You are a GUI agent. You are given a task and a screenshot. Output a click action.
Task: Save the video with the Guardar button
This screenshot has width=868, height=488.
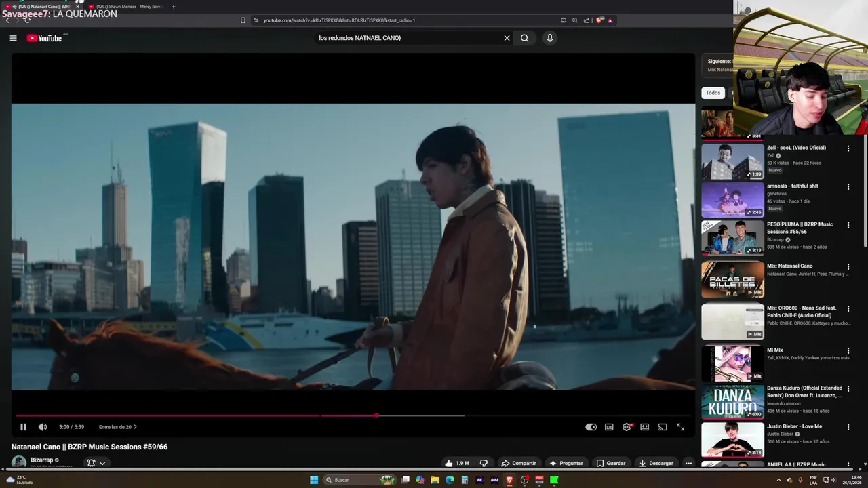point(611,464)
